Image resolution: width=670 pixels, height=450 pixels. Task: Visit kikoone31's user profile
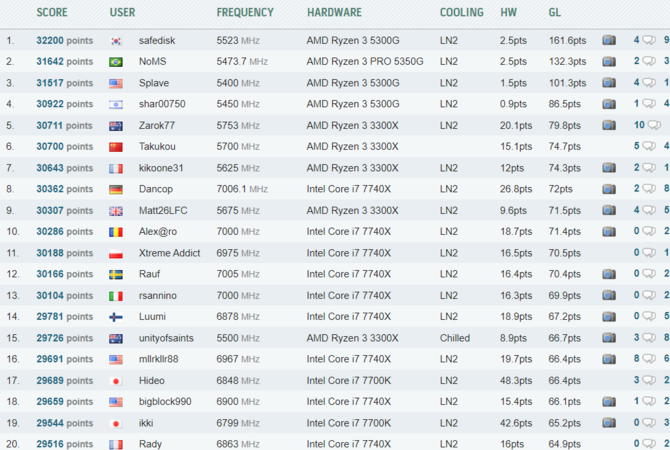161,168
